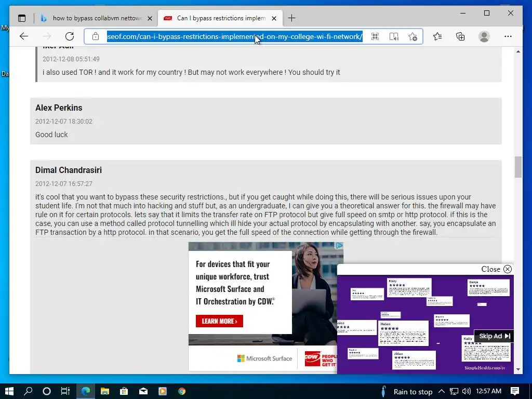The image size is (532, 399).
Task: Open the orange media player taskbar icon
Action: pyautogui.click(x=163, y=391)
